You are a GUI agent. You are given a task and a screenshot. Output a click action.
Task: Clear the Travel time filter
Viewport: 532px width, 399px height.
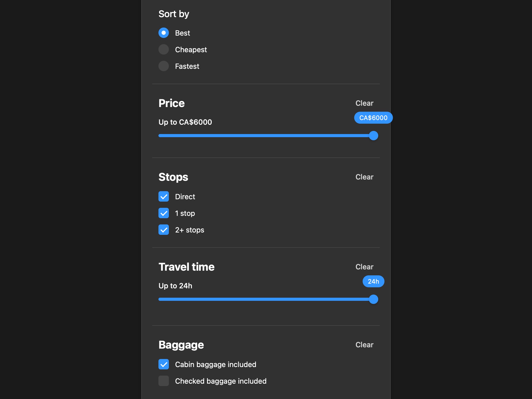pos(364,267)
